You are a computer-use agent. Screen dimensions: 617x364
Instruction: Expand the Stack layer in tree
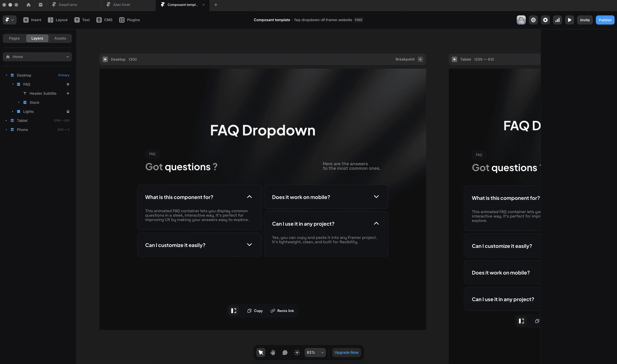[x=19, y=103]
